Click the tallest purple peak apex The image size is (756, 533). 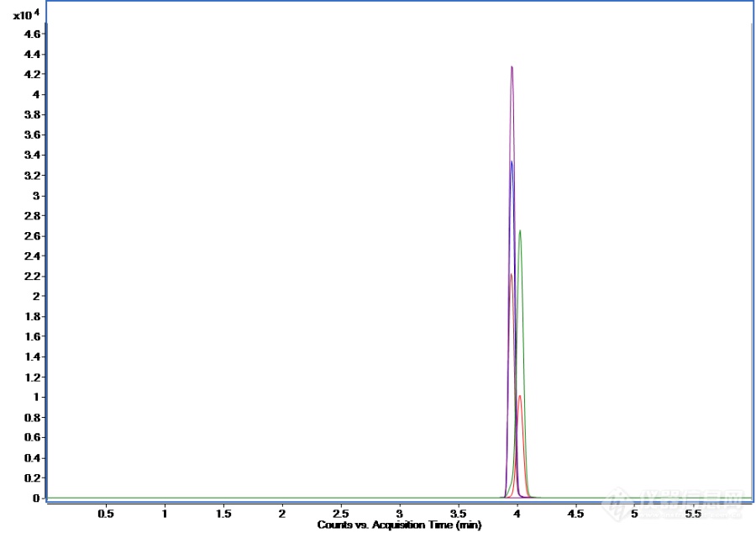point(512,66)
